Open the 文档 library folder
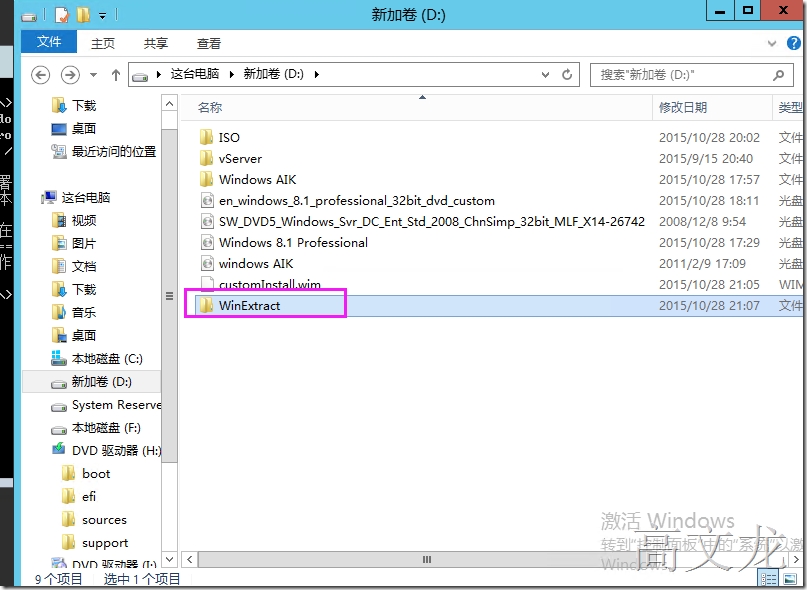Screen dimensions: 807x590 coord(84,267)
